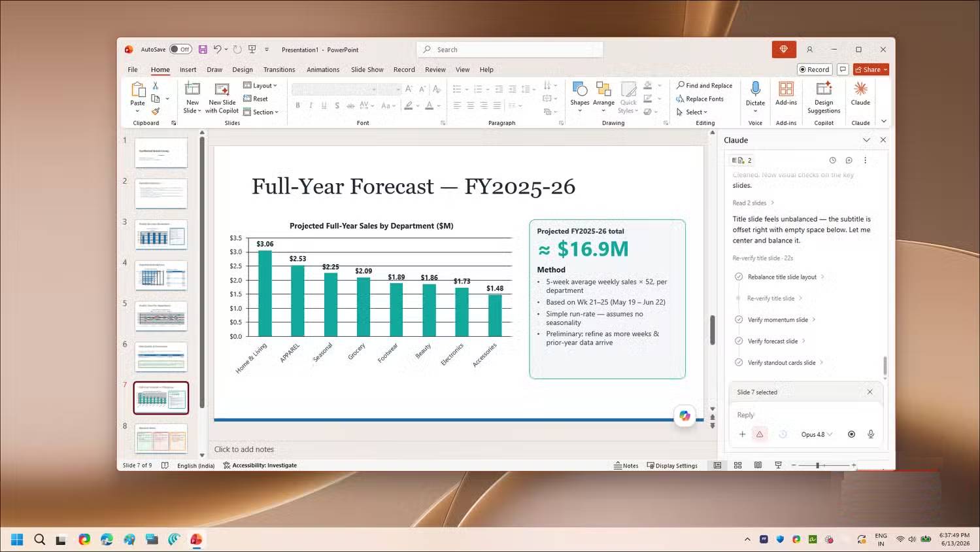Image resolution: width=980 pixels, height=552 pixels.
Task: Switch to the Design tab
Action: click(242, 69)
